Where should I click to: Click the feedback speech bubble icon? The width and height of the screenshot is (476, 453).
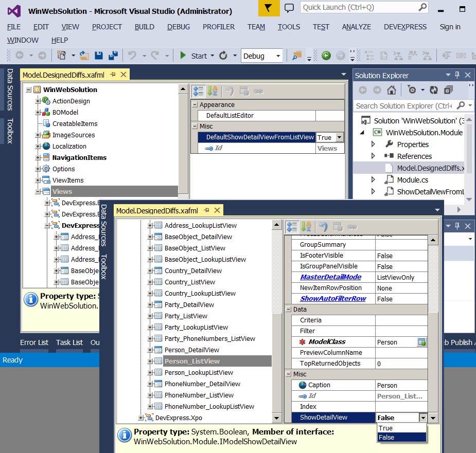click(x=289, y=8)
